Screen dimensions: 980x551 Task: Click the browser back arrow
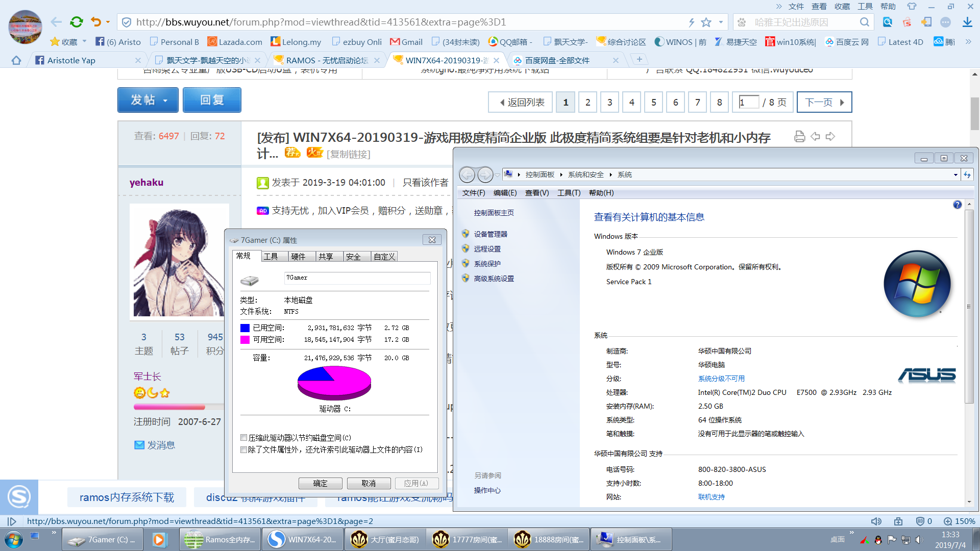tap(56, 22)
